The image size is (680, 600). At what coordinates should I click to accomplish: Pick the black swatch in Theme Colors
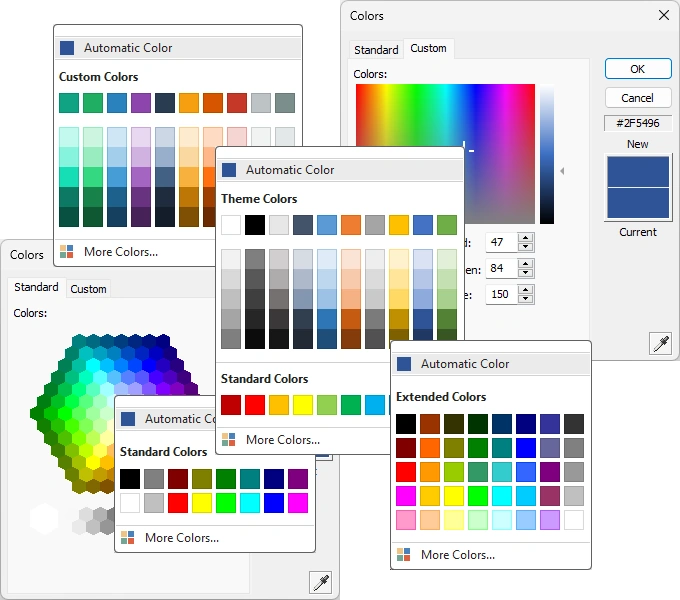pos(255,225)
